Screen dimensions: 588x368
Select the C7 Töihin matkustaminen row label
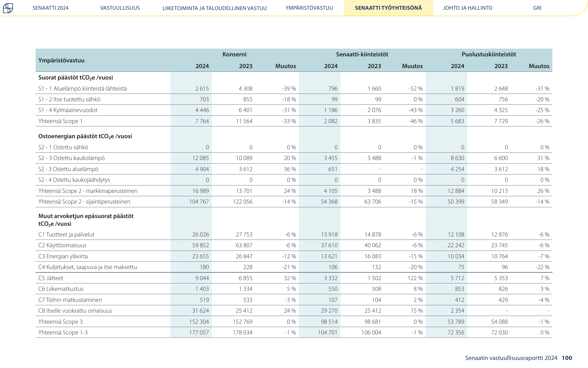[70, 300]
